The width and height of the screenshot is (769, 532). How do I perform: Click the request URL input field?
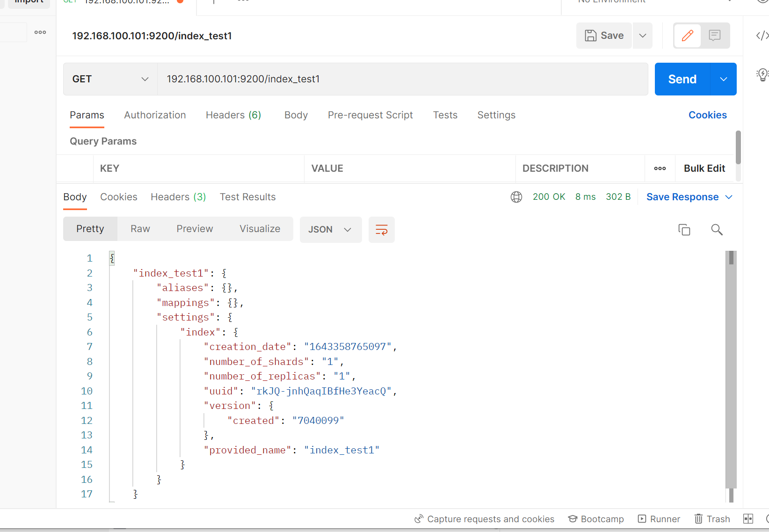(x=402, y=79)
